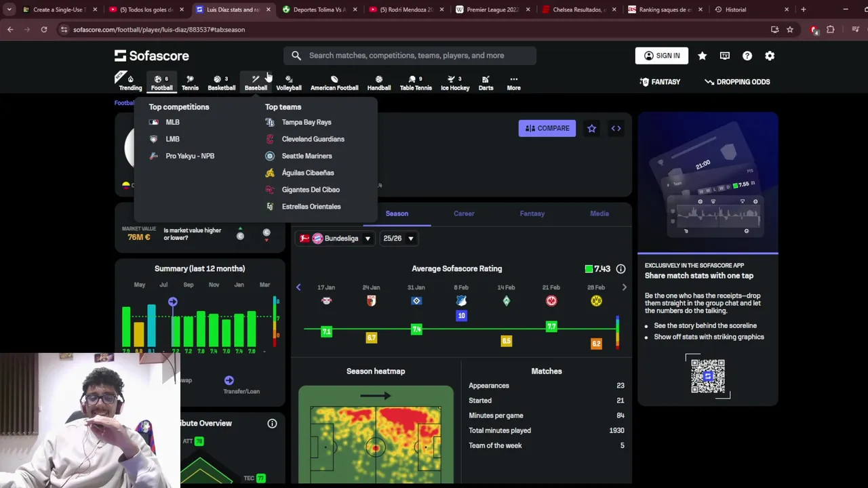
Task: Open the Table Tennis category
Action: point(416,82)
